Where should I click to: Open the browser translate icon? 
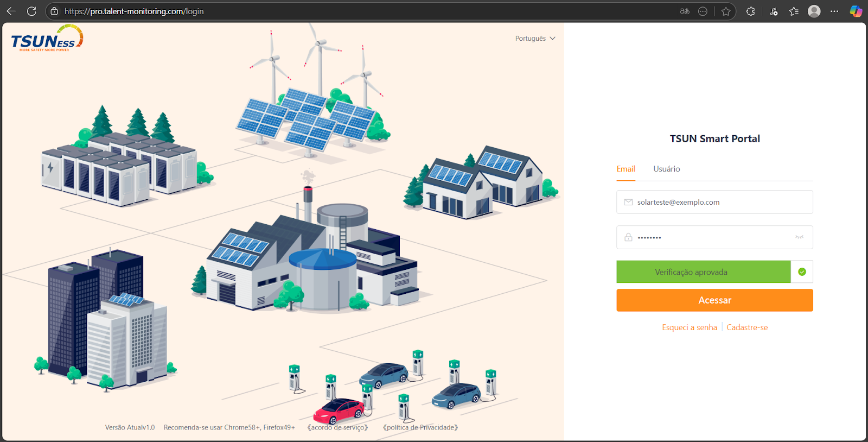[x=685, y=11]
